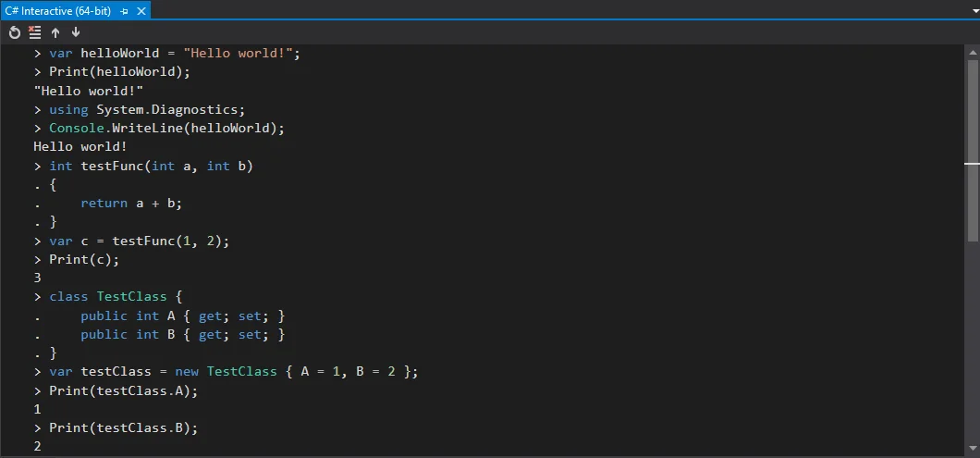Go to previous history with up arrow
The image size is (980, 458).
[x=55, y=32]
